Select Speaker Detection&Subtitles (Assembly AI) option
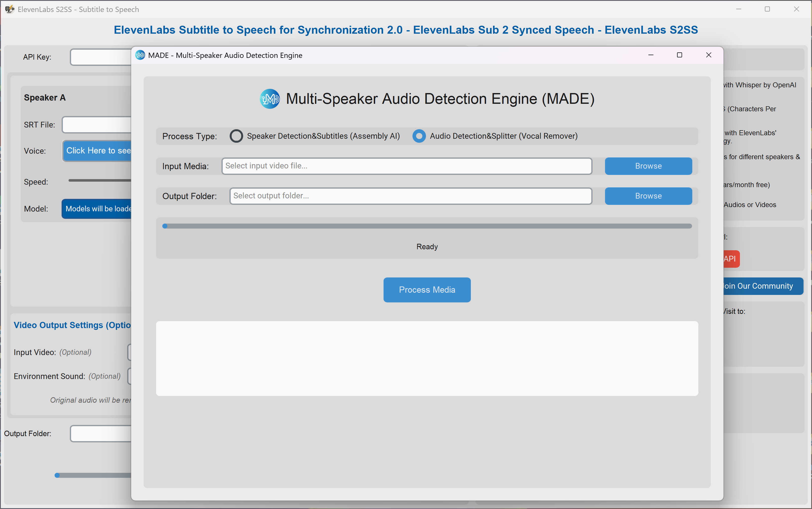812x509 pixels. click(236, 136)
